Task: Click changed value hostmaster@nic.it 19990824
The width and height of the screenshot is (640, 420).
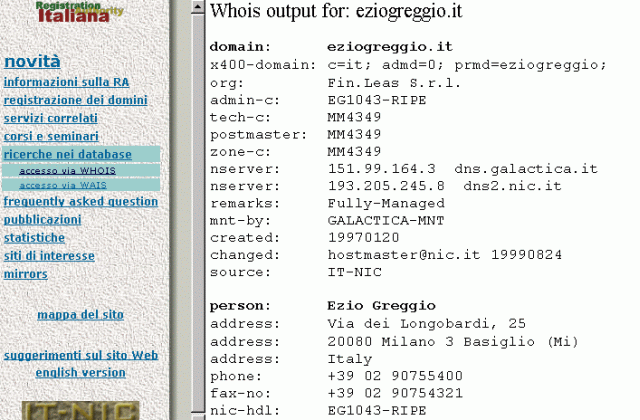Action: click(445, 255)
